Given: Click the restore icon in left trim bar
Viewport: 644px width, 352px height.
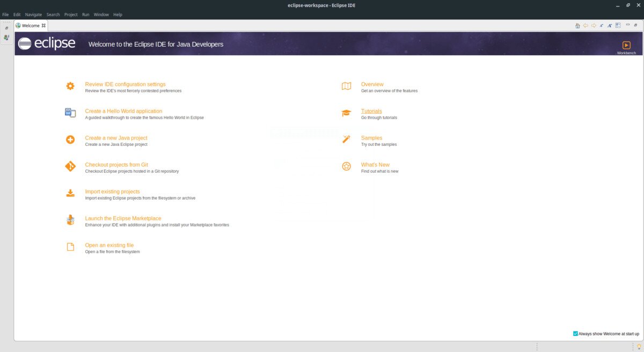Looking at the screenshot, I should [6, 28].
